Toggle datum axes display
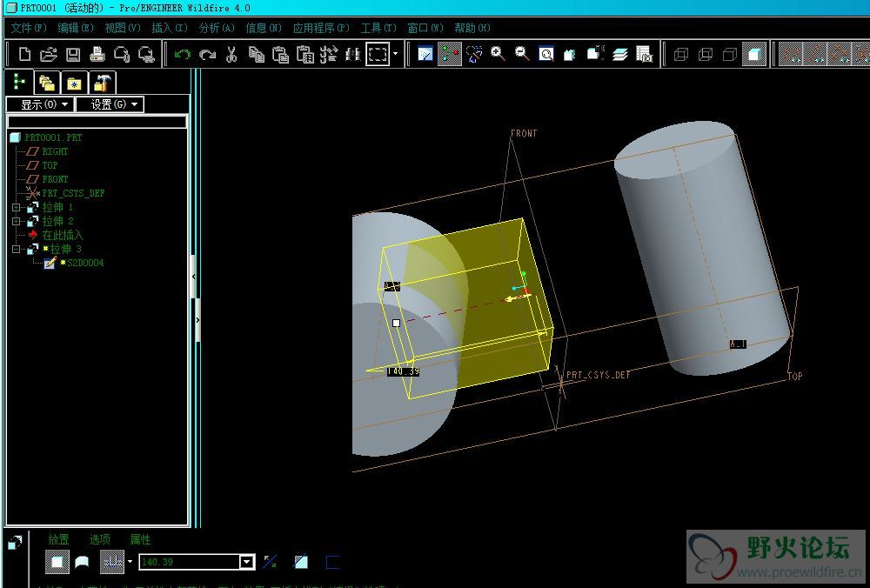 815,54
